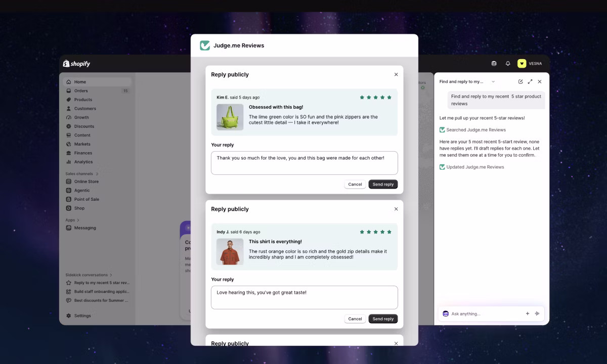The width and height of the screenshot is (607, 364).
Task: Click the Orders inbox icon
Action: 69,91
